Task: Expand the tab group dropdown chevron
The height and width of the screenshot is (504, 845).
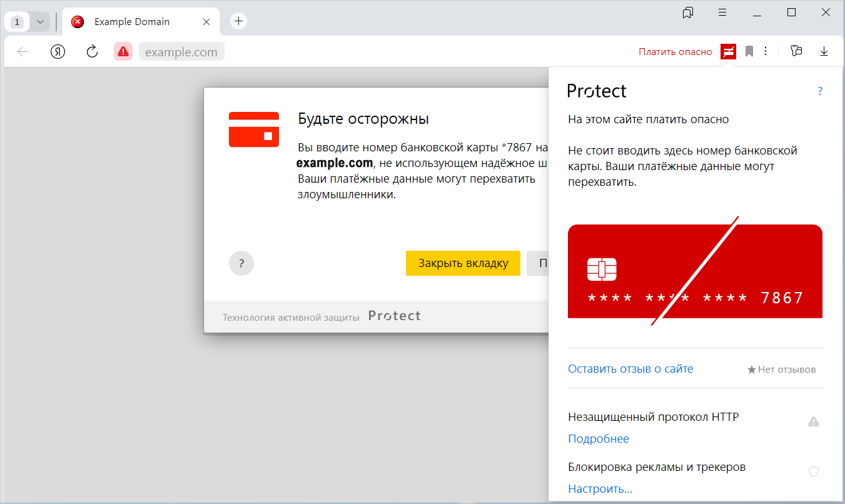Action: 40,22
